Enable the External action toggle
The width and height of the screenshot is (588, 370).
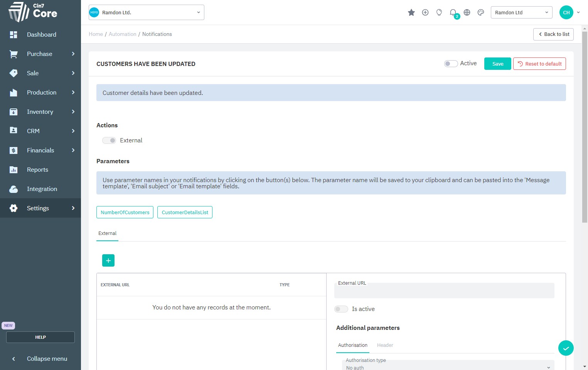[109, 140]
